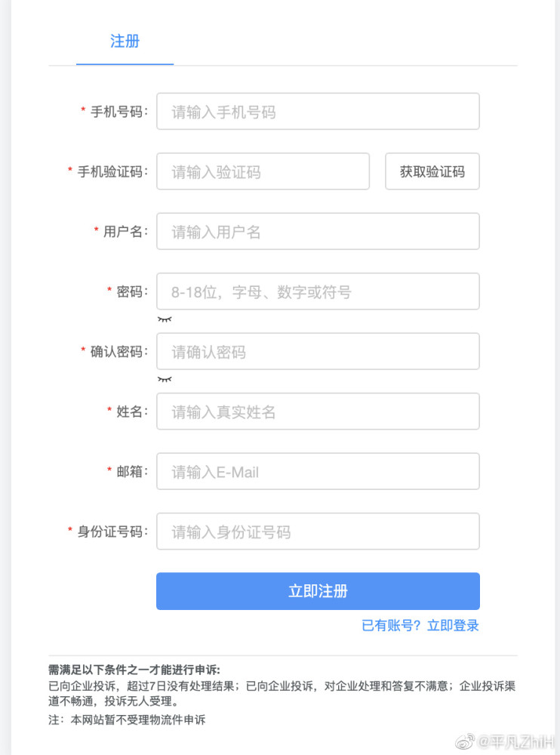Focus the 请确认密码 input field
This screenshot has height=755, width=560.
point(318,352)
